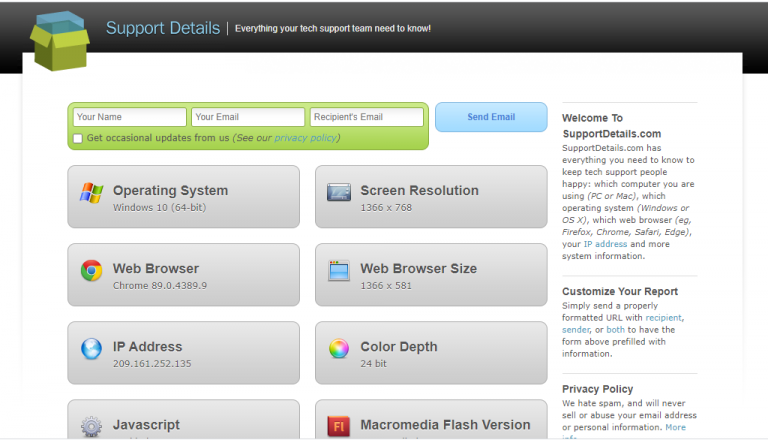Open the privacy policy link

305,138
